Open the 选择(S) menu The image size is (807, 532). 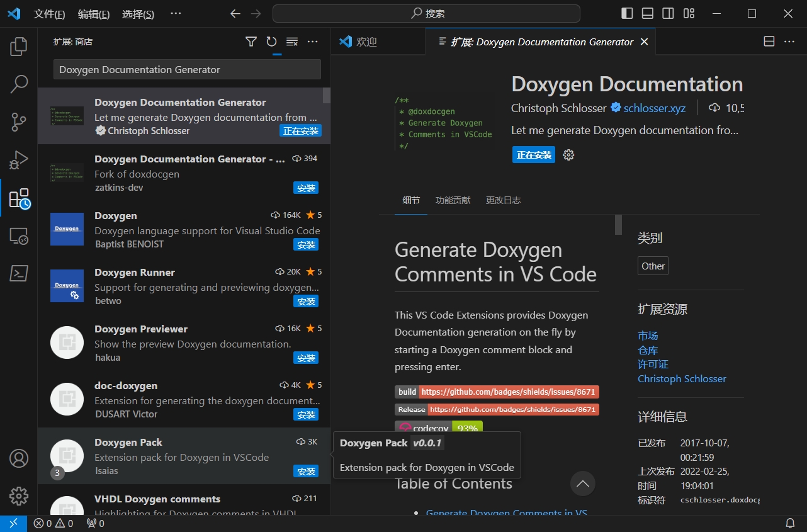[138, 14]
